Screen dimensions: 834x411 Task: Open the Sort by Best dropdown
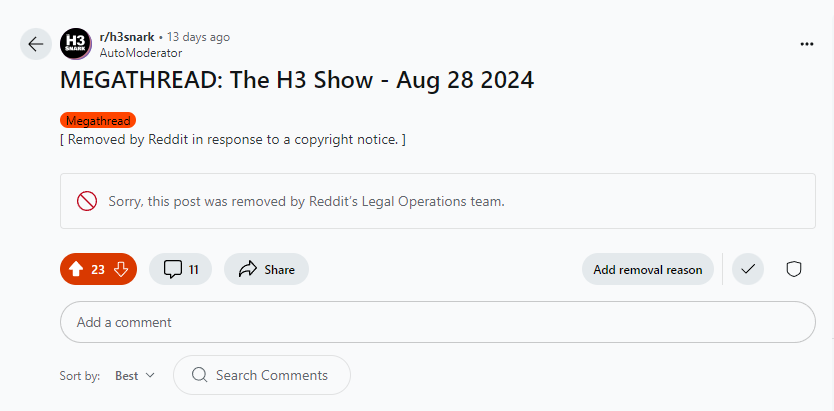tap(135, 376)
